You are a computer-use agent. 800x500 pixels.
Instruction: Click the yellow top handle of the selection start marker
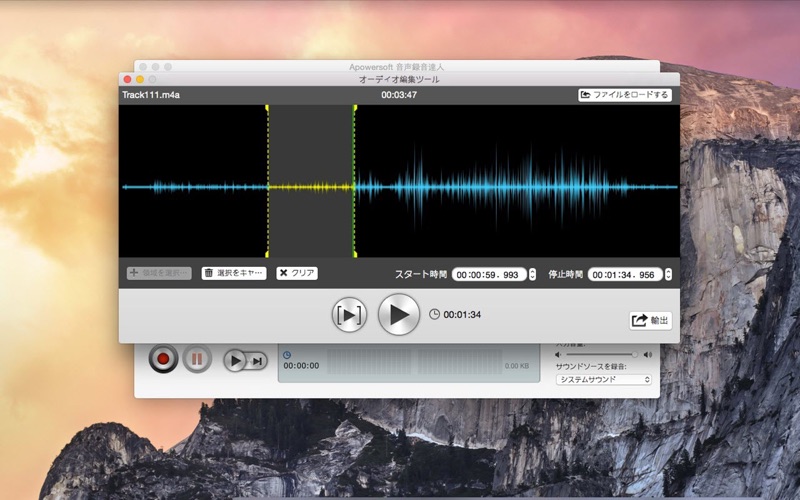267,107
